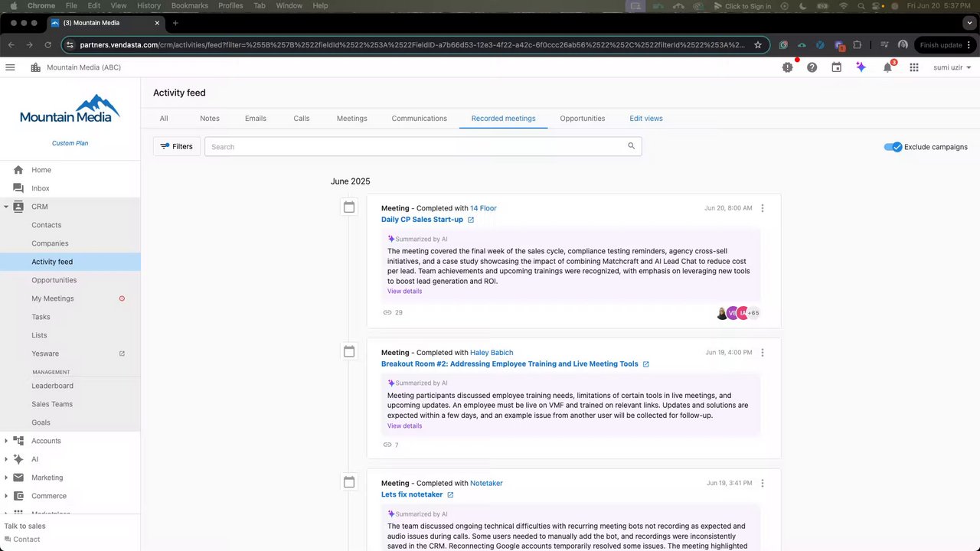980x551 pixels.
Task: Click the Yesware external link icon in the sidebar
Action: coord(122,354)
